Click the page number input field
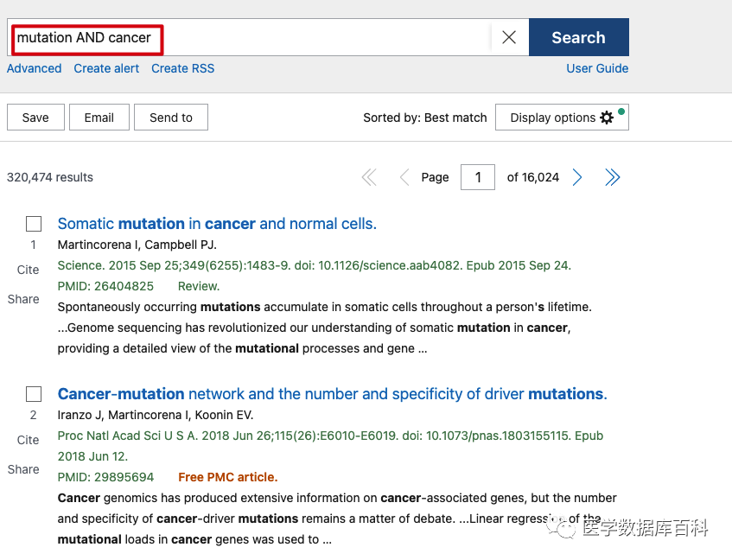The width and height of the screenshot is (732, 560). [x=478, y=177]
